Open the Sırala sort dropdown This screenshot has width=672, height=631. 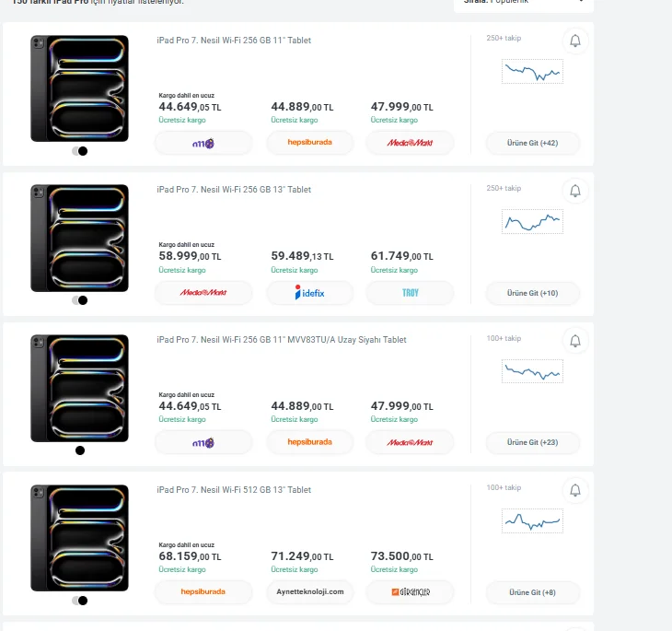524,3
